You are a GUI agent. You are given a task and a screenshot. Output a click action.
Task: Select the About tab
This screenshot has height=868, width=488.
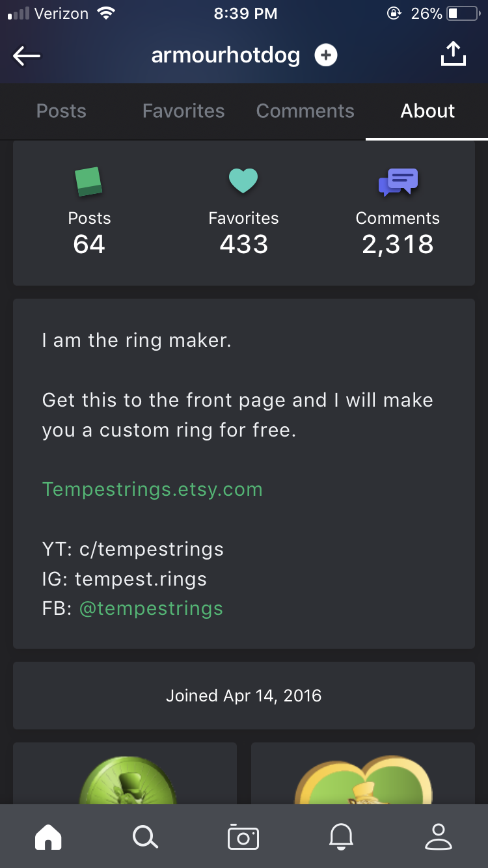coord(427,111)
